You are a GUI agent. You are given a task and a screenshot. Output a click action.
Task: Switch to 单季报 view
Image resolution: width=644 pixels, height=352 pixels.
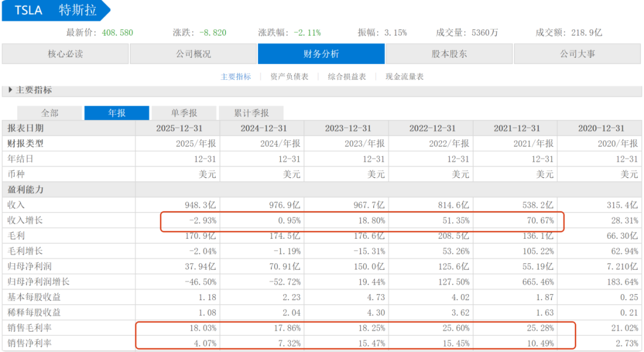[x=184, y=113]
